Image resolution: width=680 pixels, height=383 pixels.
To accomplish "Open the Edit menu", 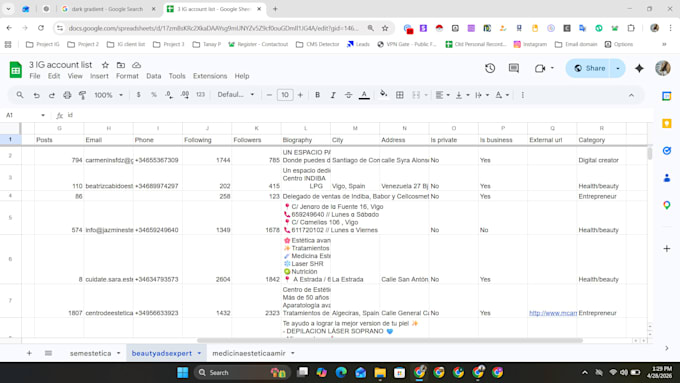I will pyautogui.click(x=54, y=76).
